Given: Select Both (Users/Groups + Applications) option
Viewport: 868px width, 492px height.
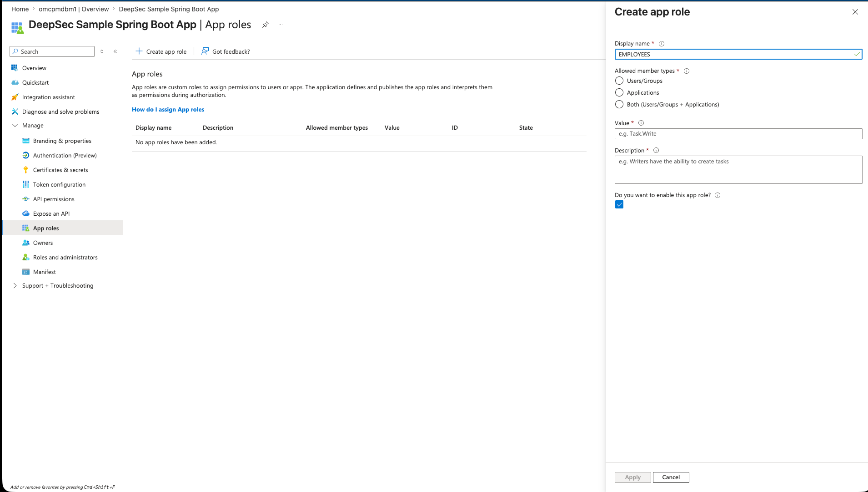Looking at the screenshot, I should click(619, 104).
